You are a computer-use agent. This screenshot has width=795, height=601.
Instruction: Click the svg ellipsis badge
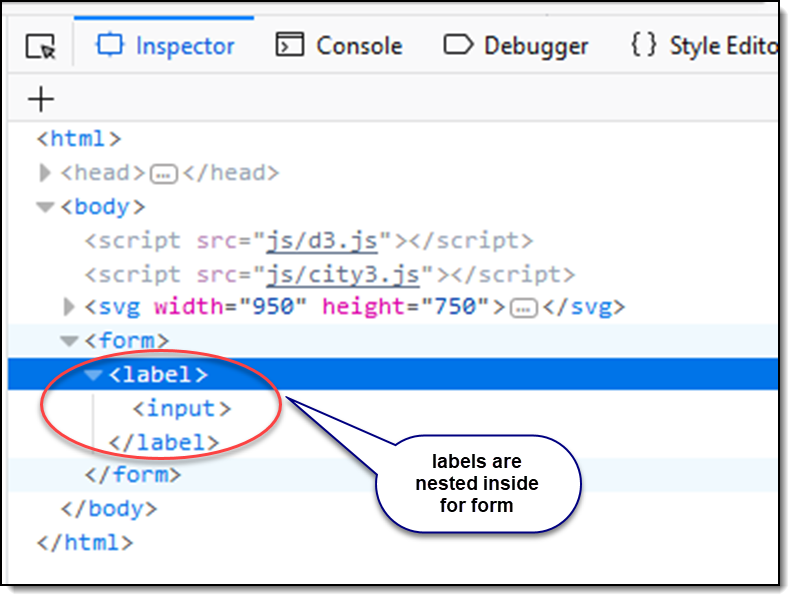click(x=523, y=308)
